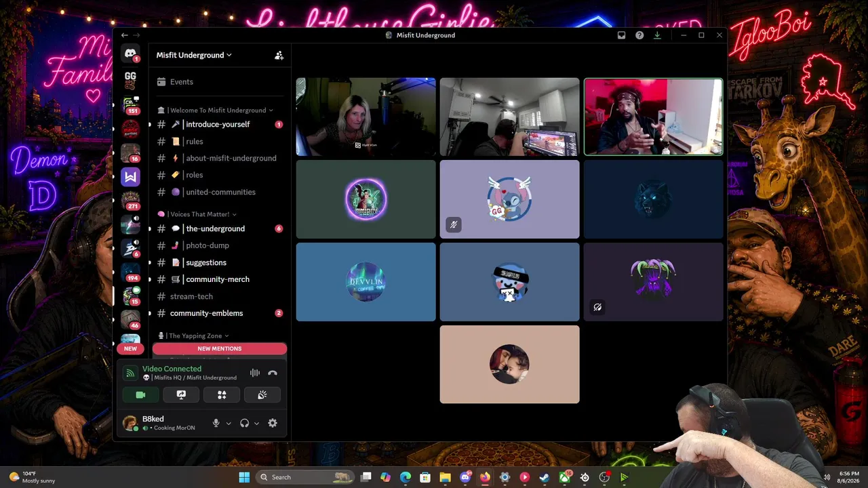Open server icon with 46 badge
868x488 pixels.
(x=130, y=320)
